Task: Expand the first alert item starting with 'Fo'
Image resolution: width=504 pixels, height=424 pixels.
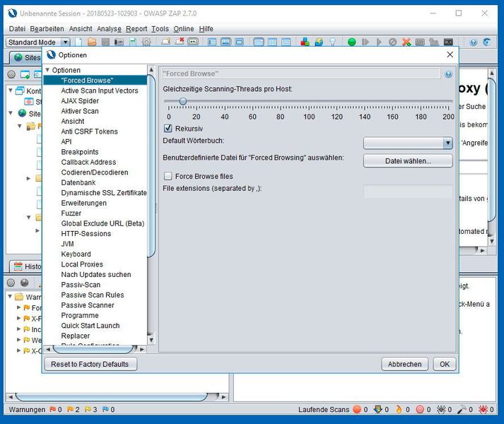Action: pyautogui.click(x=18, y=307)
